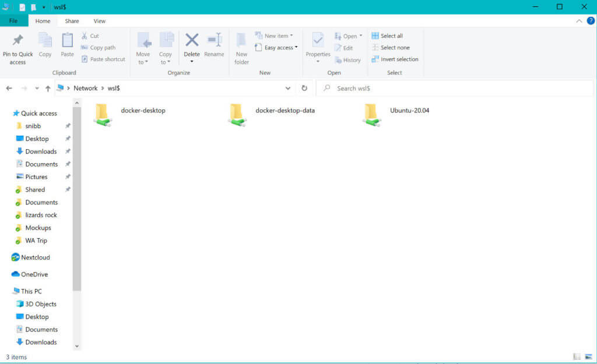This screenshot has height=364, width=597.
Task: Open the View ribbon tab
Action: tap(99, 20)
